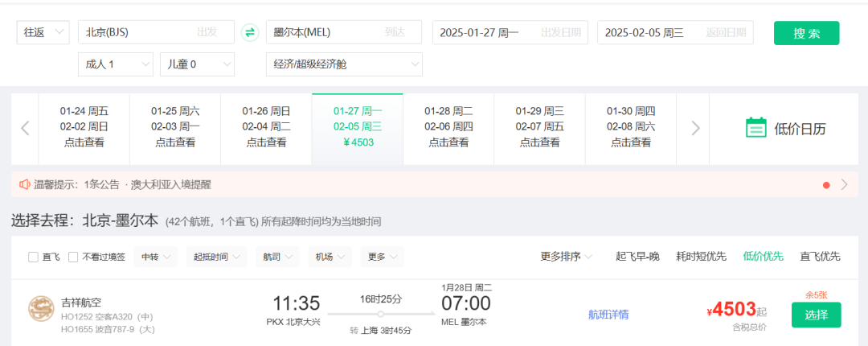Select the 01-28 周二 date tab
Image resolution: width=868 pixels, height=346 pixels.
pos(448,127)
